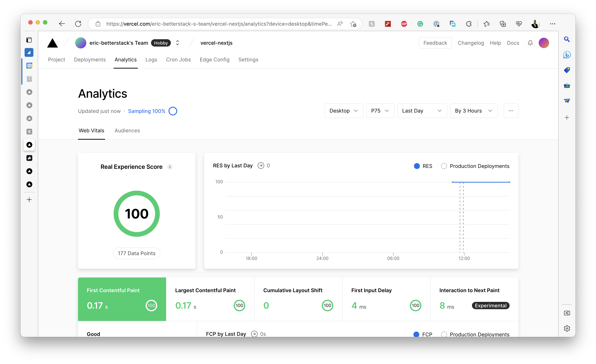Toggle Production Deployments in RES chart
This screenshot has height=364, width=596.
click(x=475, y=166)
